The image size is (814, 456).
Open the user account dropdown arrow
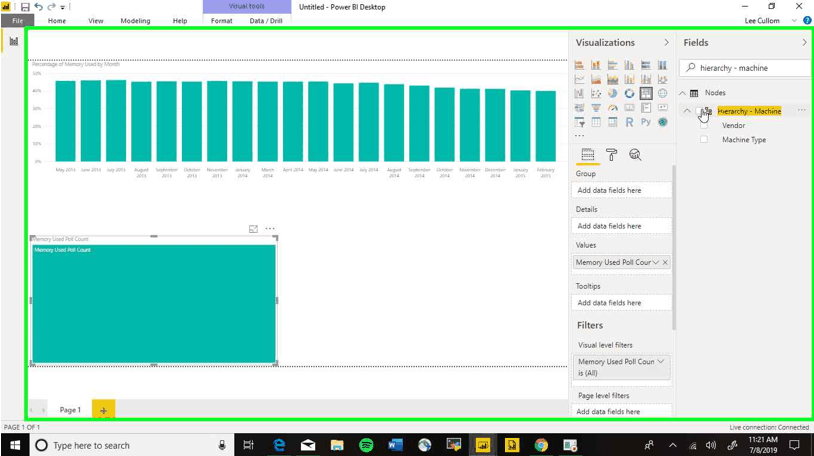[794, 21]
